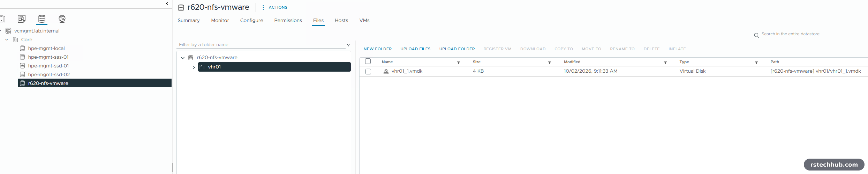Expand the vhr01 folder

194,67
